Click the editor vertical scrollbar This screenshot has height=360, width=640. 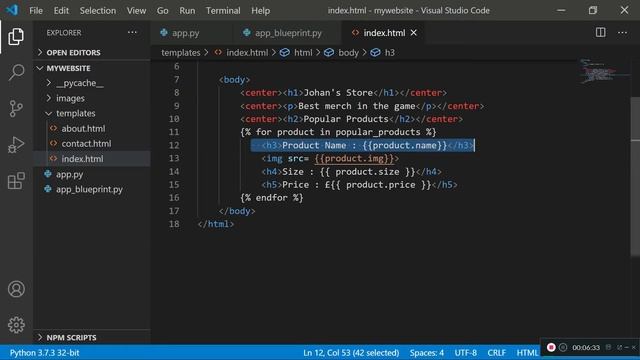[635, 177]
